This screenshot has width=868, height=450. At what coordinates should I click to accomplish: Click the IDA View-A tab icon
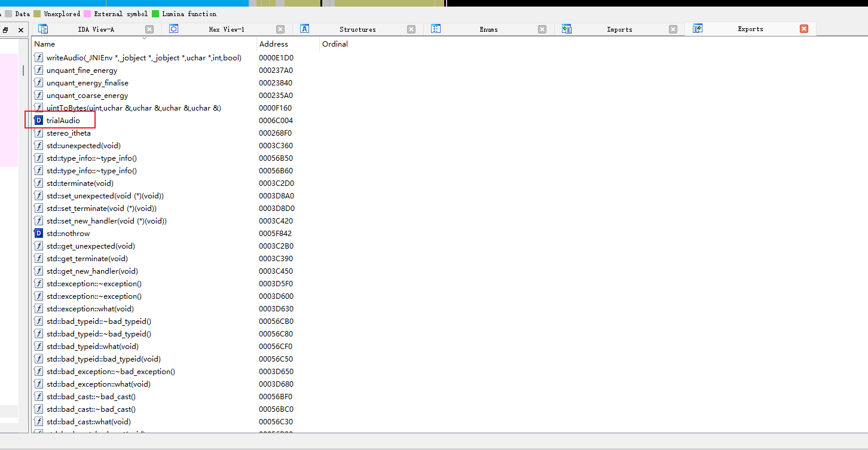pyautogui.click(x=43, y=29)
